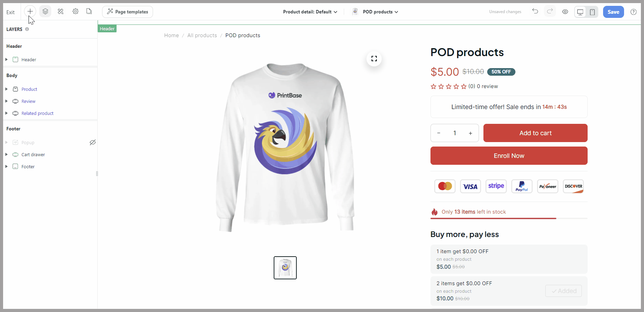The width and height of the screenshot is (644, 312).
Task: Increase quantity with plus stepper
Action: [470, 133]
